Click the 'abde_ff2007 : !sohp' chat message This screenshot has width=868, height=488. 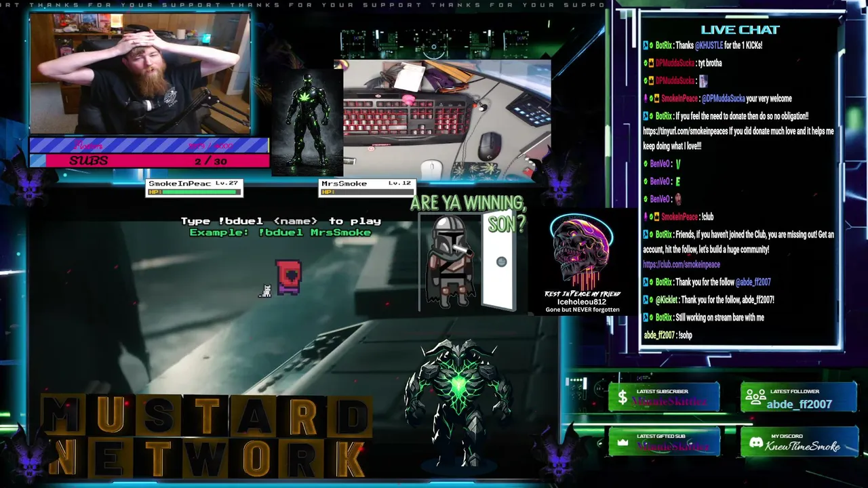click(668, 335)
